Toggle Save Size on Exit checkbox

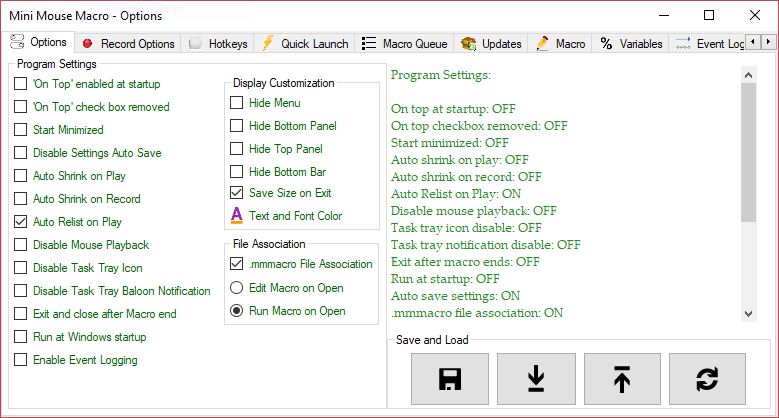[x=237, y=192]
